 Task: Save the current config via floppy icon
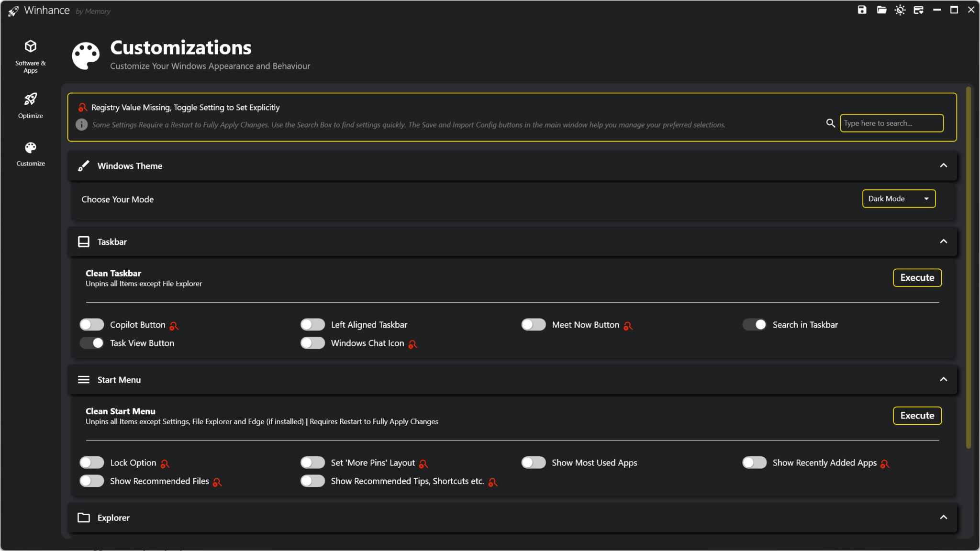point(862,10)
